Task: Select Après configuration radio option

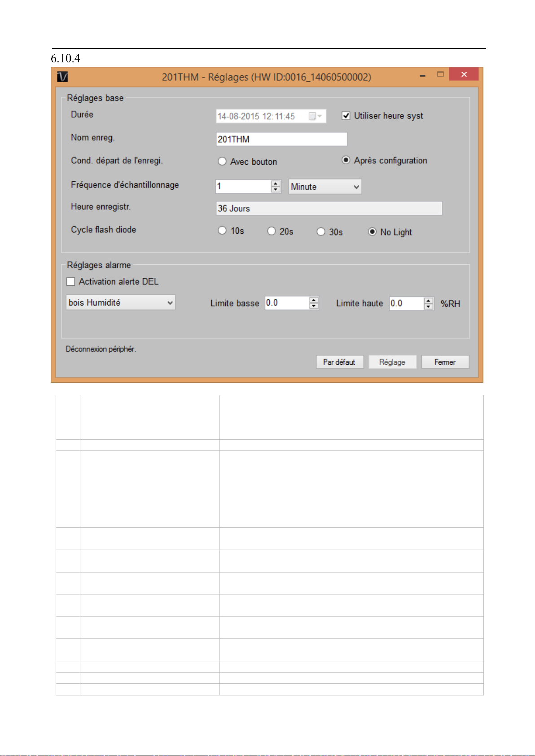Action: click(x=346, y=160)
